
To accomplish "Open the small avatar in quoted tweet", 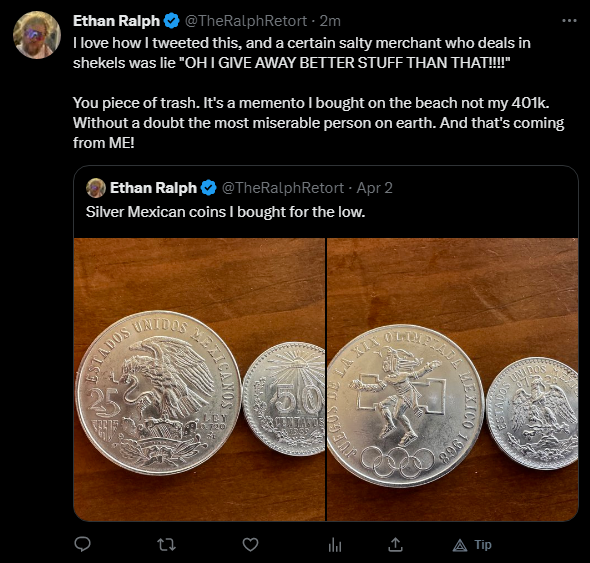I will click(96, 188).
